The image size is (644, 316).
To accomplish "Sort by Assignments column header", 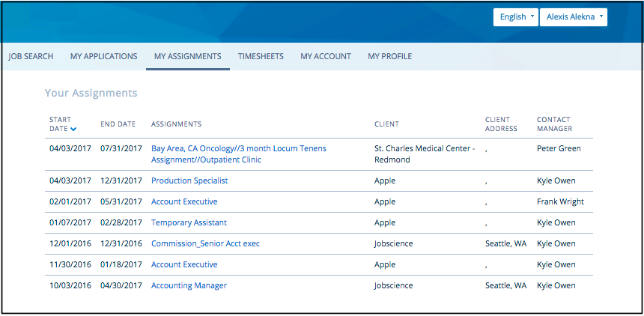I will click(176, 124).
